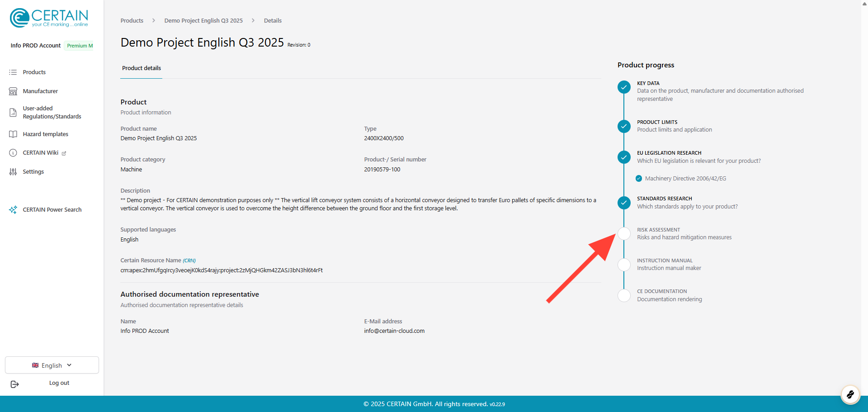Open Products in the sidebar
Viewport: 868px width, 412px height.
(x=34, y=72)
